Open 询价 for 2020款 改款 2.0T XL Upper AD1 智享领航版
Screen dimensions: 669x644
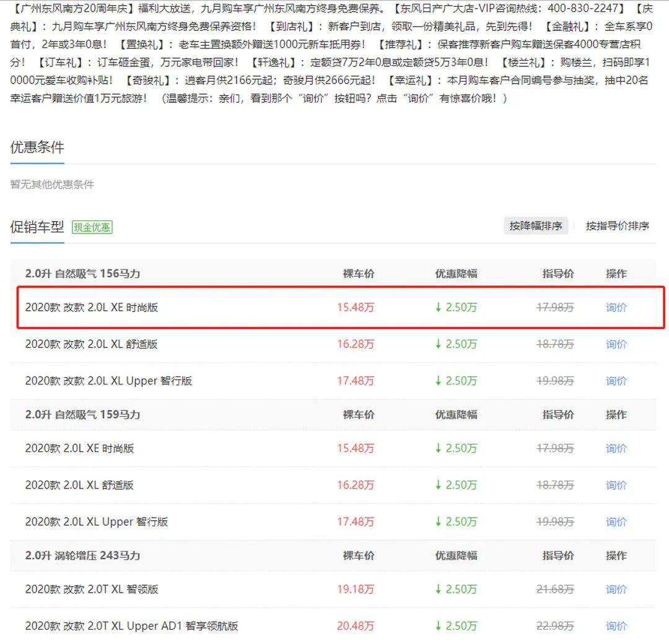coord(616,625)
